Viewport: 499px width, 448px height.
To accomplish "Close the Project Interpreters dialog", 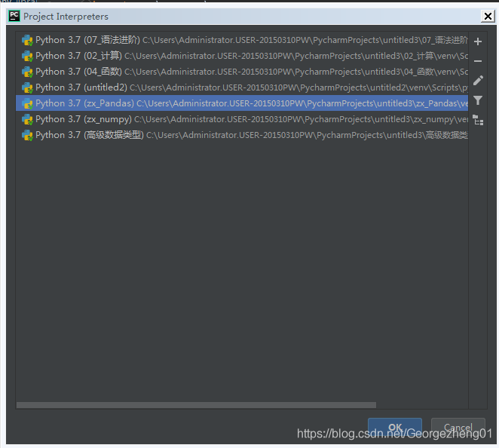I will 488,16.
